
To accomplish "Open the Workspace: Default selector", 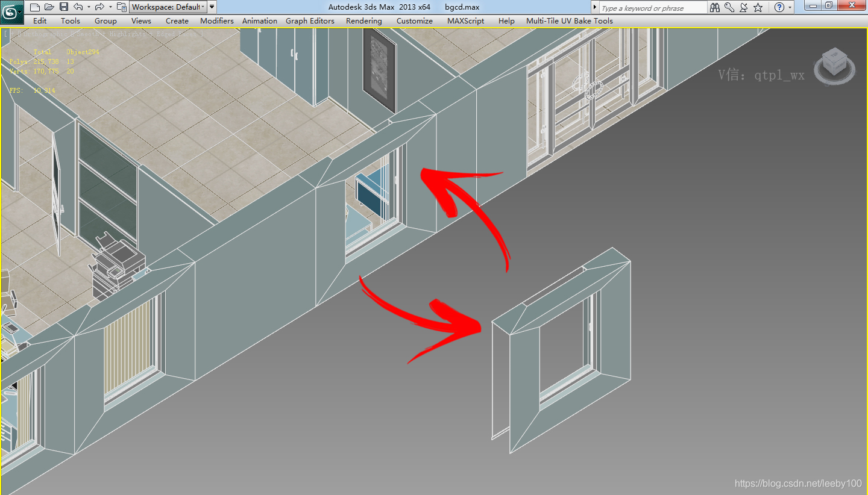I will (x=168, y=7).
